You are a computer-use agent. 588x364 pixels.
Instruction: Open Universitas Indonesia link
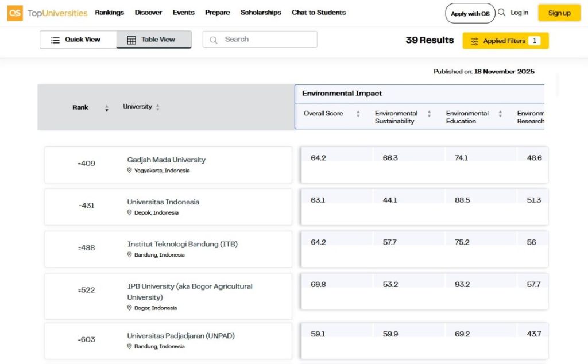pos(163,202)
